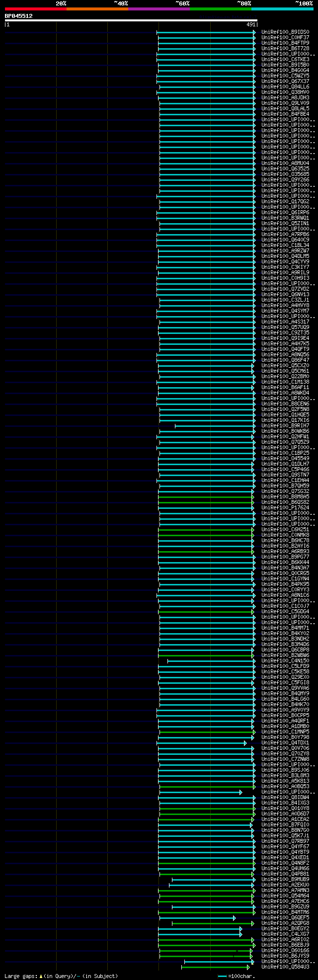The height and width of the screenshot is (980, 318).
Task: Select the UniRef100_B4N3A7 entry
Action: (285, 568)
